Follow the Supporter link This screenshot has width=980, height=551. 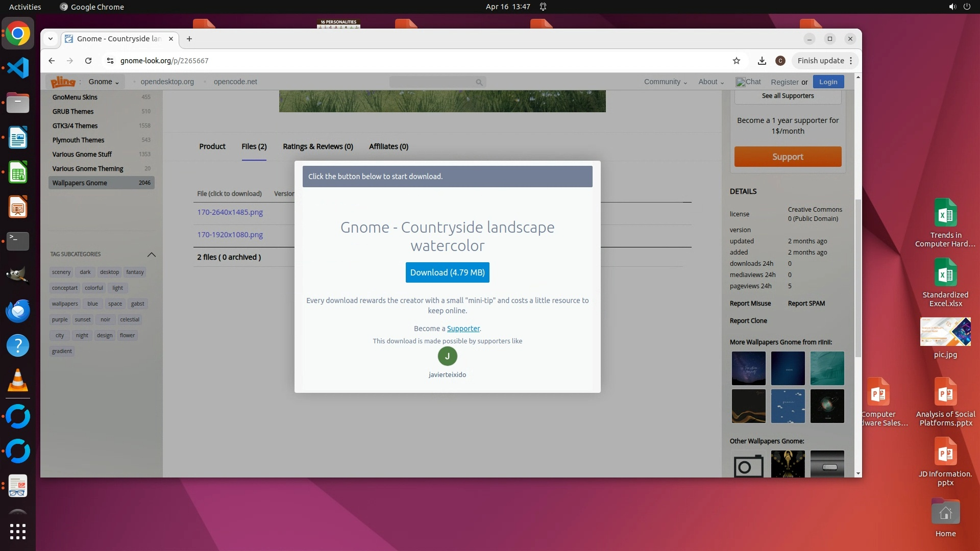[463, 329]
